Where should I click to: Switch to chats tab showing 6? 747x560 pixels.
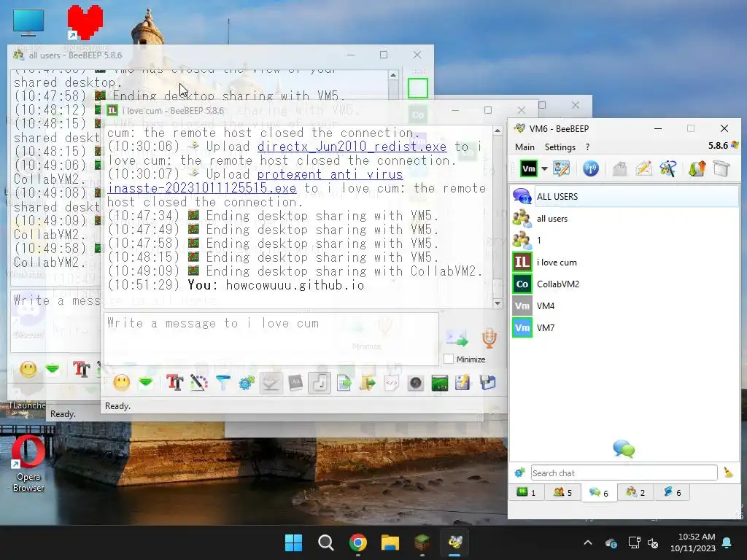[x=599, y=492]
